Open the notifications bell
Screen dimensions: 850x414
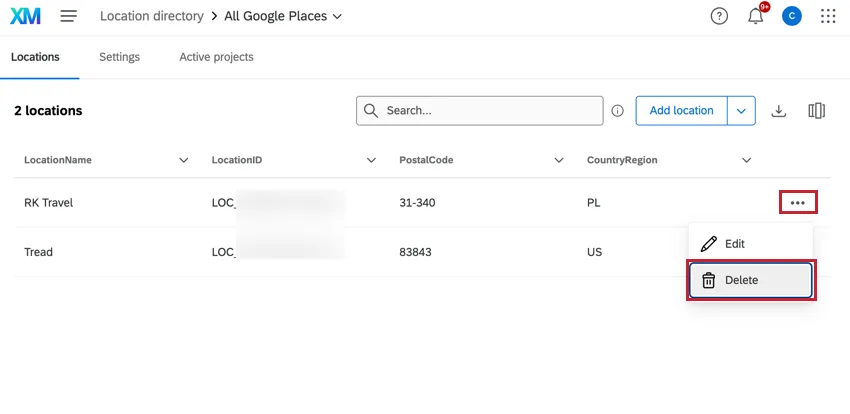click(756, 16)
